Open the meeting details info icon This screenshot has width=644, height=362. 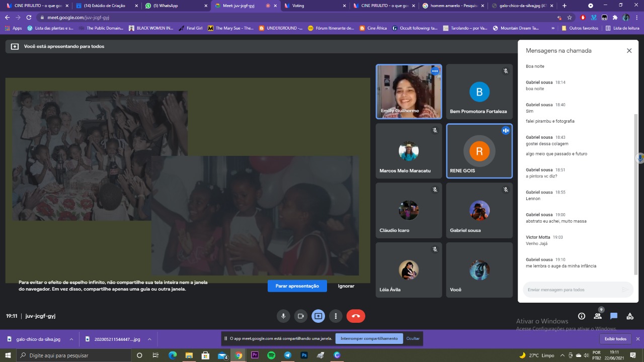point(582,316)
